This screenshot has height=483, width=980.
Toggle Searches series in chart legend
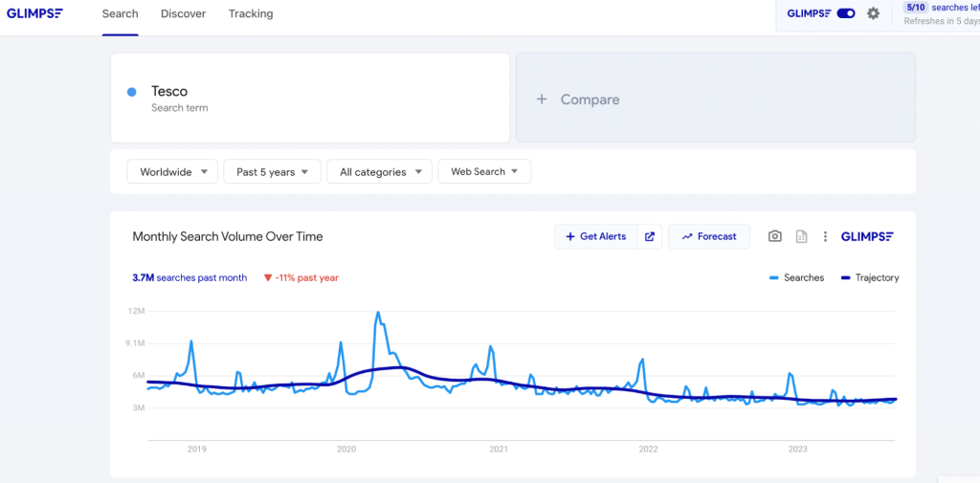[x=796, y=278]
